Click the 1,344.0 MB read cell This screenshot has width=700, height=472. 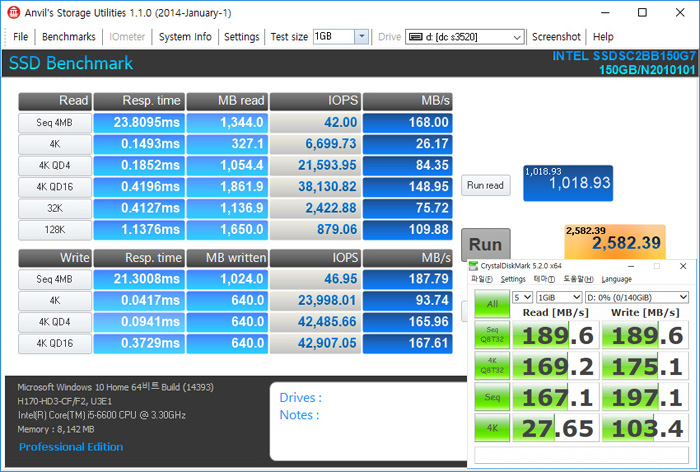coord(227,123)
